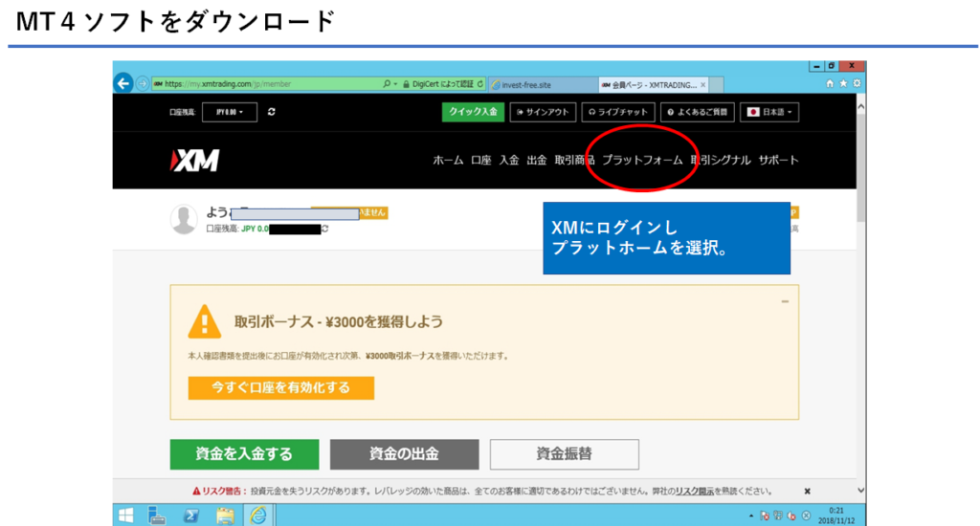Open the ホーム menu
The height and width of the screenshot is (526, 980).
(448, 161)
